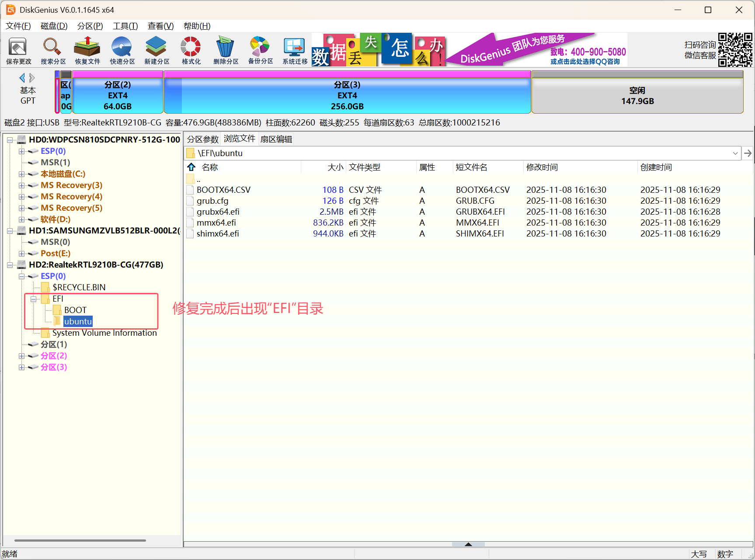Launch 系统迁移 system migration
Viewport: 755px width, 560px height.
[295, 50]
